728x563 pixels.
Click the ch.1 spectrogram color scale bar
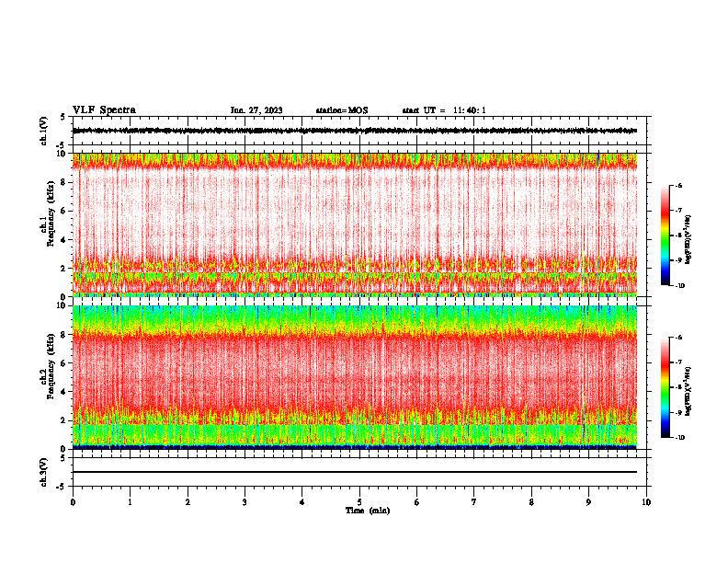(665, 236)
